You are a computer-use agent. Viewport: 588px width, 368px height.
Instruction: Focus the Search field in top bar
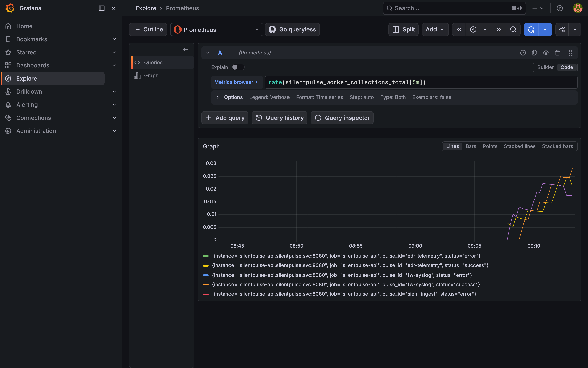454,8
